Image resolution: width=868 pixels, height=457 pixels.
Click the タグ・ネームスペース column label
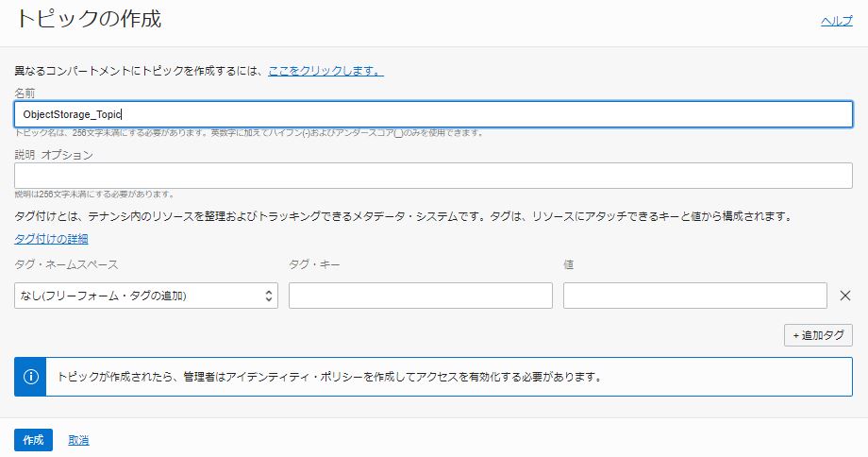click(x=66, y=264)
